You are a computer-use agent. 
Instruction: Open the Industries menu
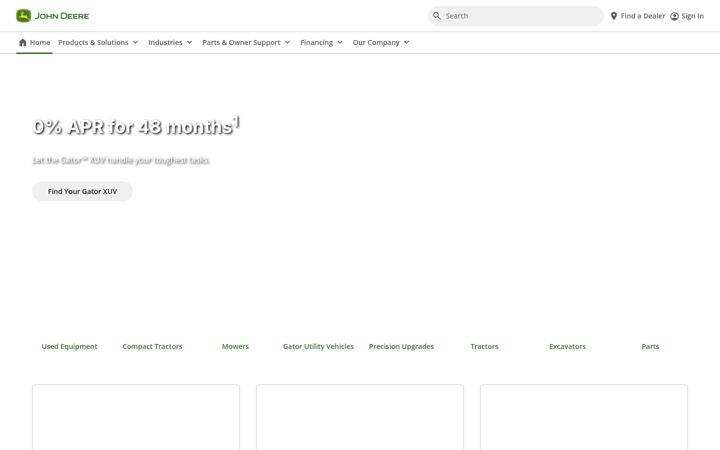click(x=170, y=42)
